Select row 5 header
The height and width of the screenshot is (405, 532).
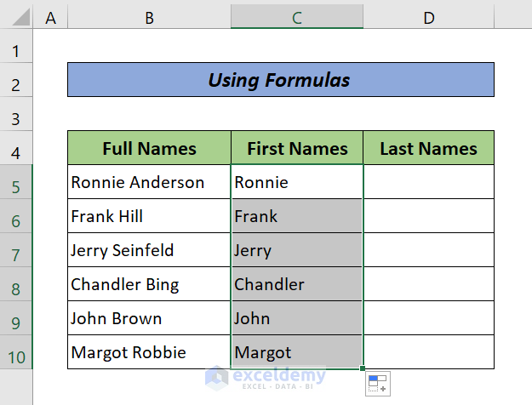(16, 182)
